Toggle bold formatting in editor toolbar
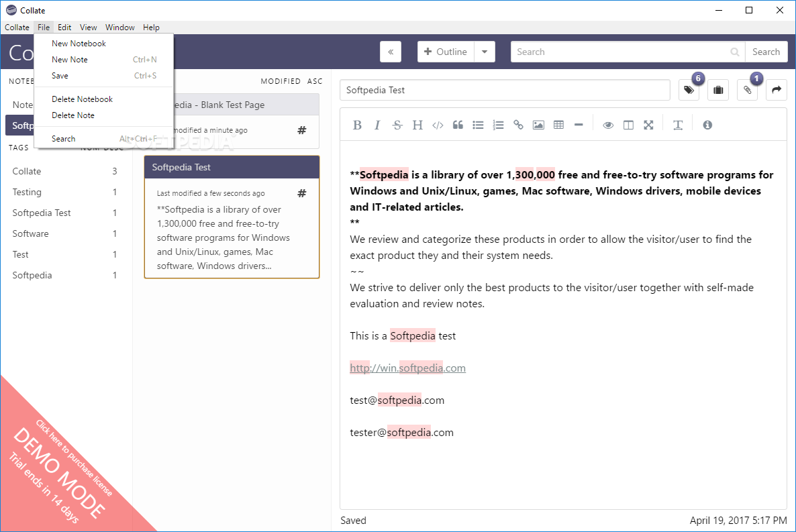The height and width of the screenshot is (532, 796). pos(357,125)
